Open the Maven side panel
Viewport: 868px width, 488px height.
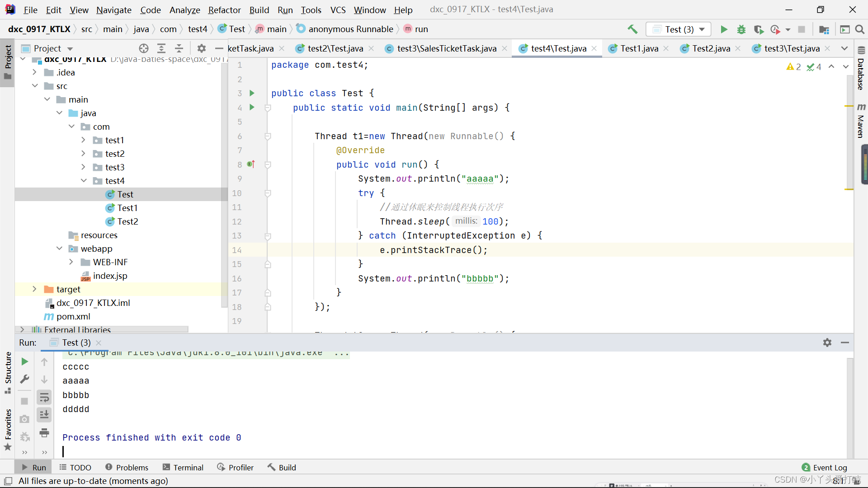click(x=861, y=120)
